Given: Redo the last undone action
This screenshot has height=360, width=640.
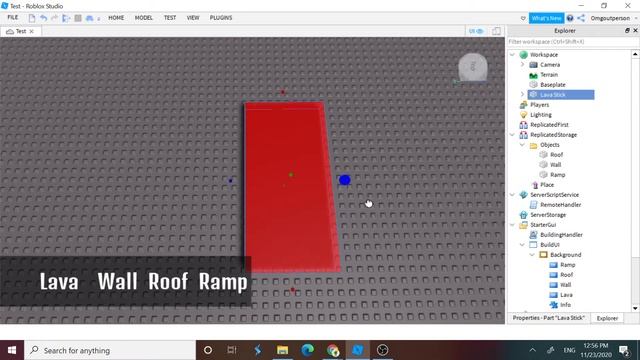Looking at the screenshot, I should click(x=54, y=18).
